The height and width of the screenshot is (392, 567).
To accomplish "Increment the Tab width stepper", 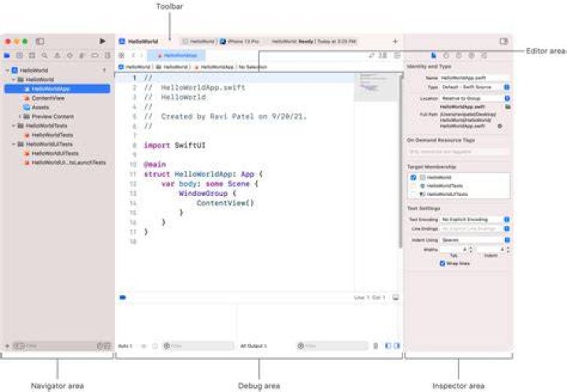I will tap(471, 247).
